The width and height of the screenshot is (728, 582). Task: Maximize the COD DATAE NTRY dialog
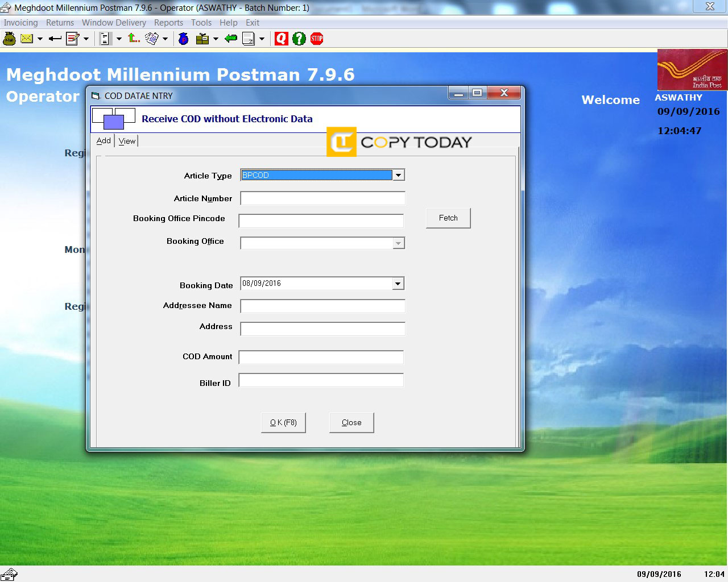[x=477, y=93]
